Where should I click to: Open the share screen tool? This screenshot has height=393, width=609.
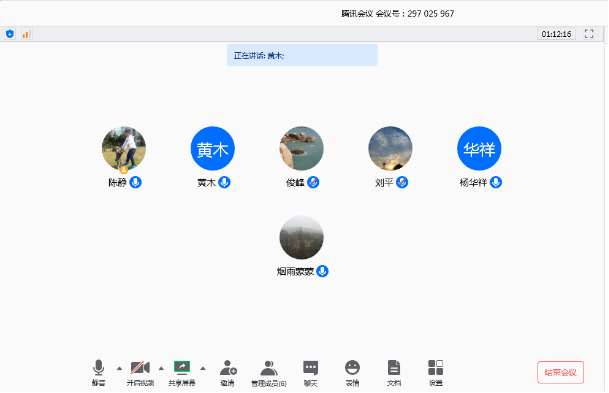[182, 372]
